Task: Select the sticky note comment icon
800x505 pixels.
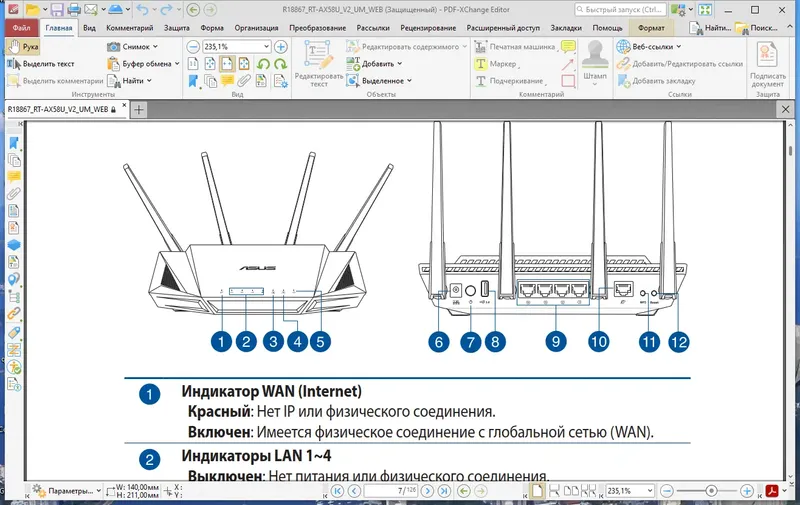Action: 568,47
